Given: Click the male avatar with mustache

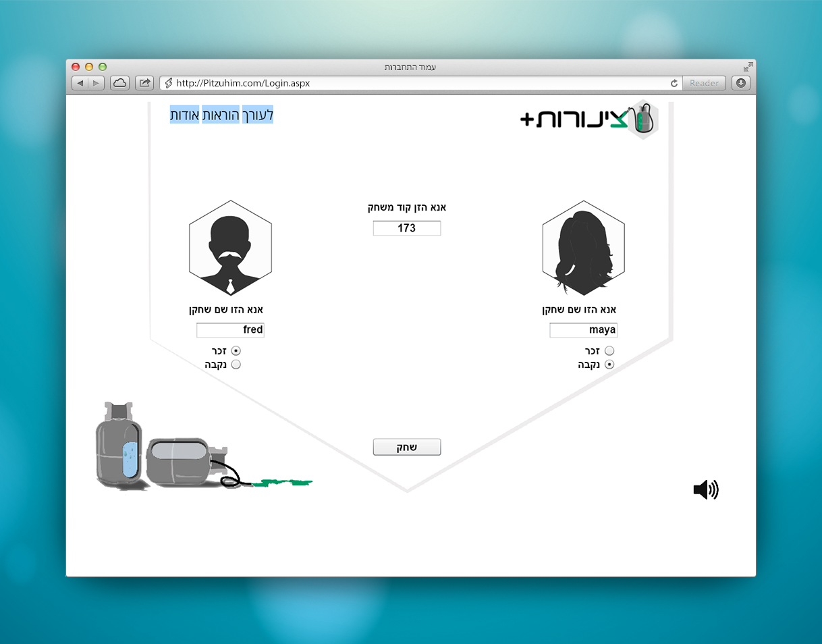Looking at the screenshot, I should coord(230,248).
